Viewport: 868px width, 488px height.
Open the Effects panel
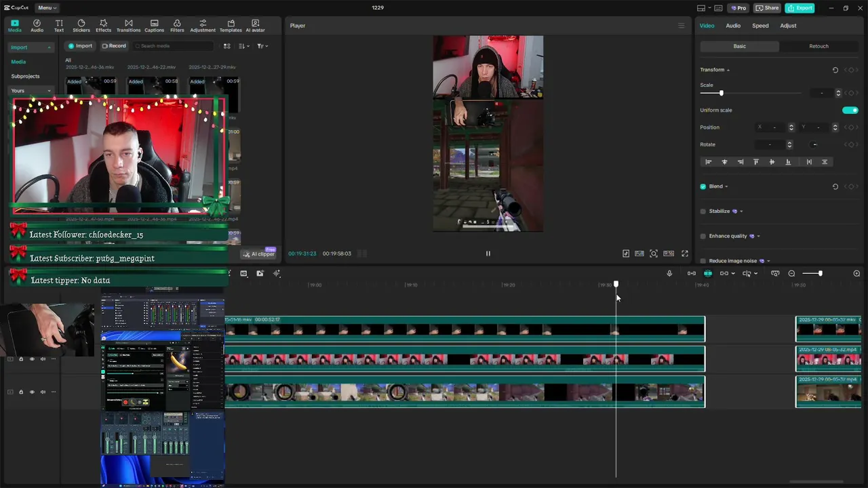(x=103, y=26)
